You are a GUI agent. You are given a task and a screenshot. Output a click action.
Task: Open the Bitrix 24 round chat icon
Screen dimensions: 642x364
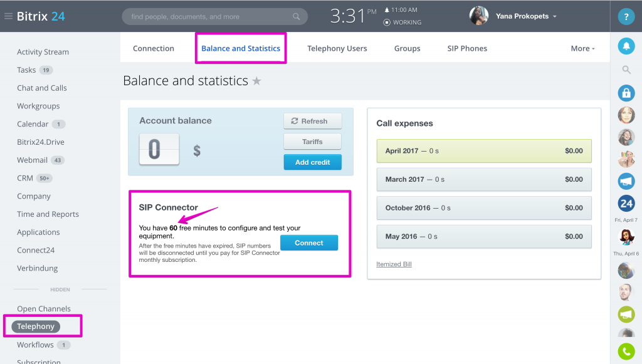point(626,203)
